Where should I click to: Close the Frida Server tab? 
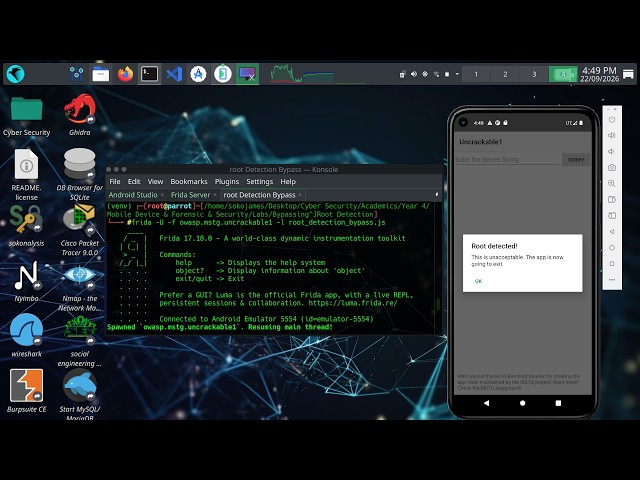point(215,195)
